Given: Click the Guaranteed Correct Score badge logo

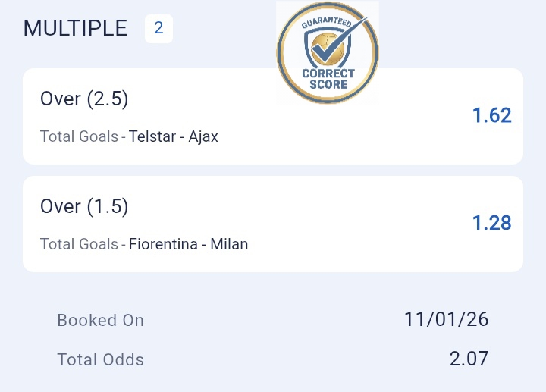Looking at the screenshot, I should 327,52.
